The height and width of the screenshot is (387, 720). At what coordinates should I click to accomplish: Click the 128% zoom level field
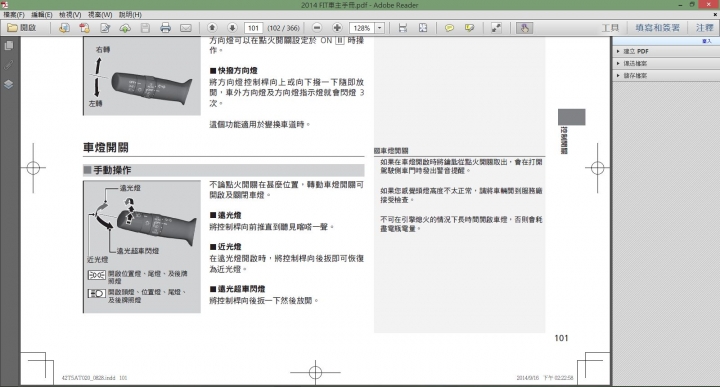(x=362, y=28)
